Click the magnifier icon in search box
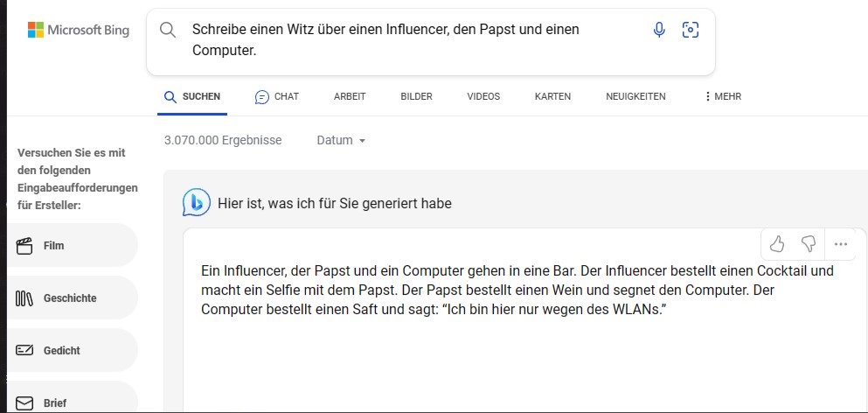The width and height of the screenshot is (868, 413). coord(168,30)
